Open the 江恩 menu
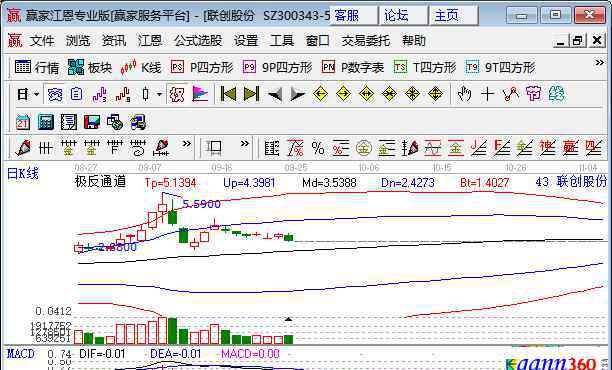Viewport: 612px width, 370px height. (150, 41)
